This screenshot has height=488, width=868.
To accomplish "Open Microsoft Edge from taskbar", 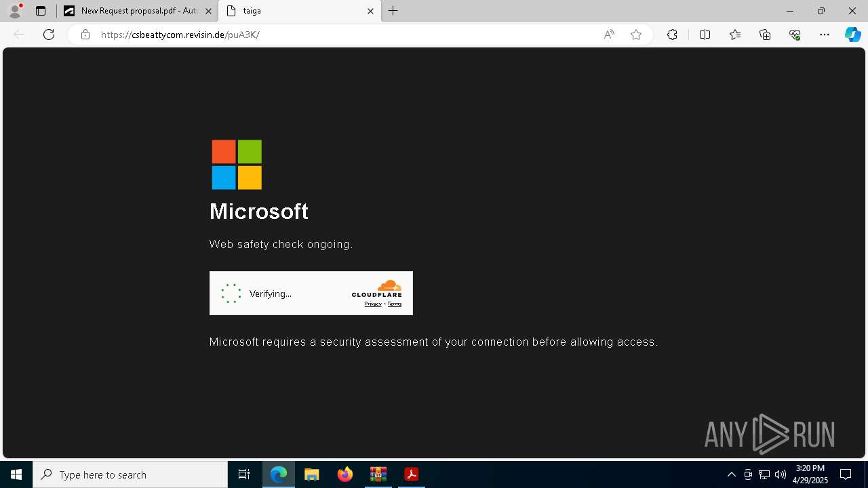I will coord(279,474).
